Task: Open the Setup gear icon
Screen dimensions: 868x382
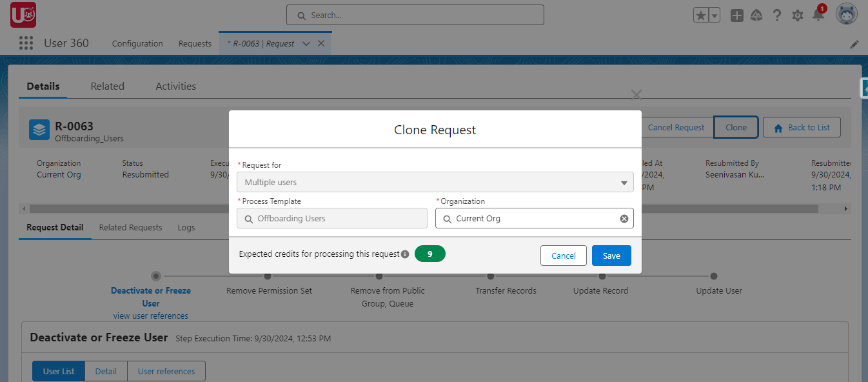Action: 798,15
